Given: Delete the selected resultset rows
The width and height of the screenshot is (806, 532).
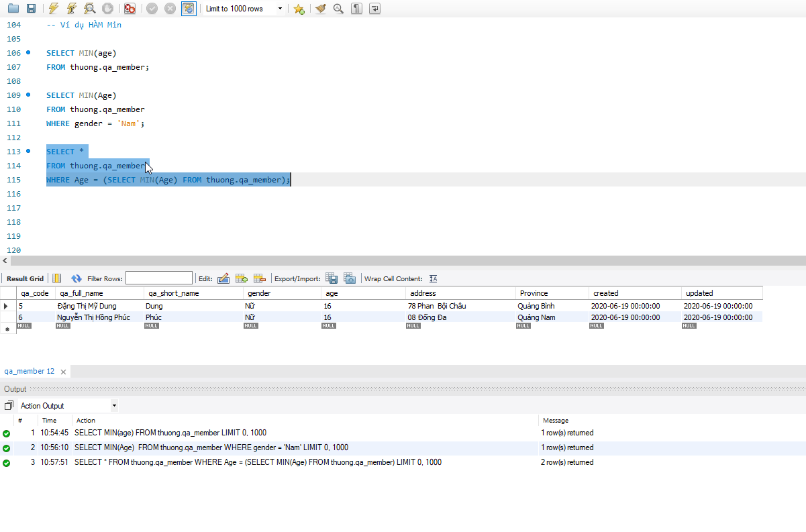Looking at the screenshot, I should coord(260,278).
